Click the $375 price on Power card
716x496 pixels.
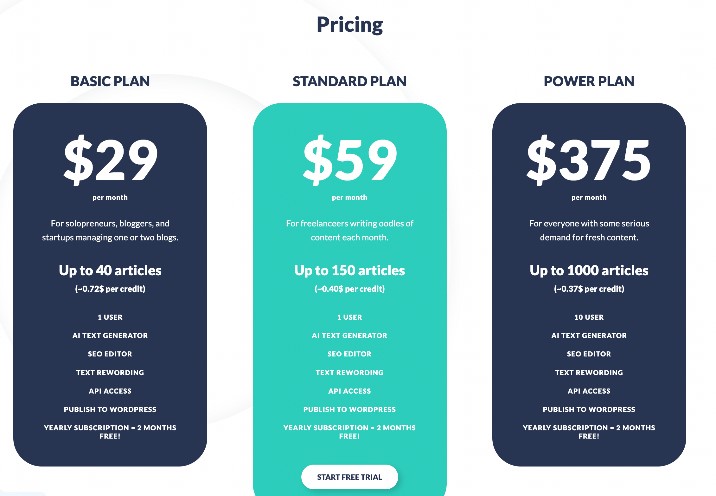589,159
